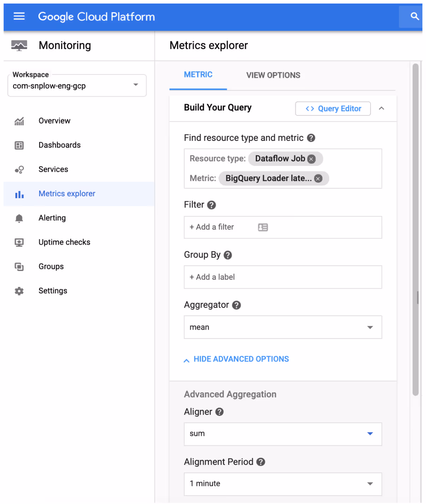This screenshot has width=426, height=504.
Task: Click the Metrics explorer bar chart icon
Action: point(19,194)
